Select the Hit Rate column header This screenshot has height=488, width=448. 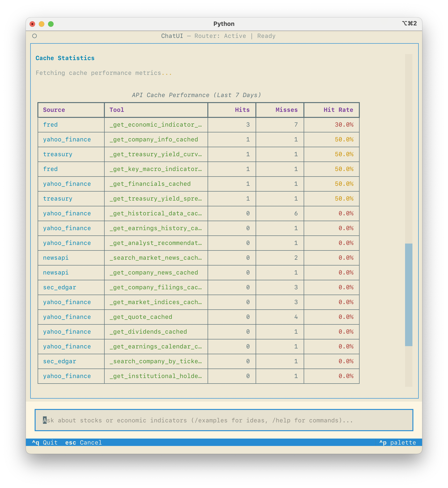338,110
